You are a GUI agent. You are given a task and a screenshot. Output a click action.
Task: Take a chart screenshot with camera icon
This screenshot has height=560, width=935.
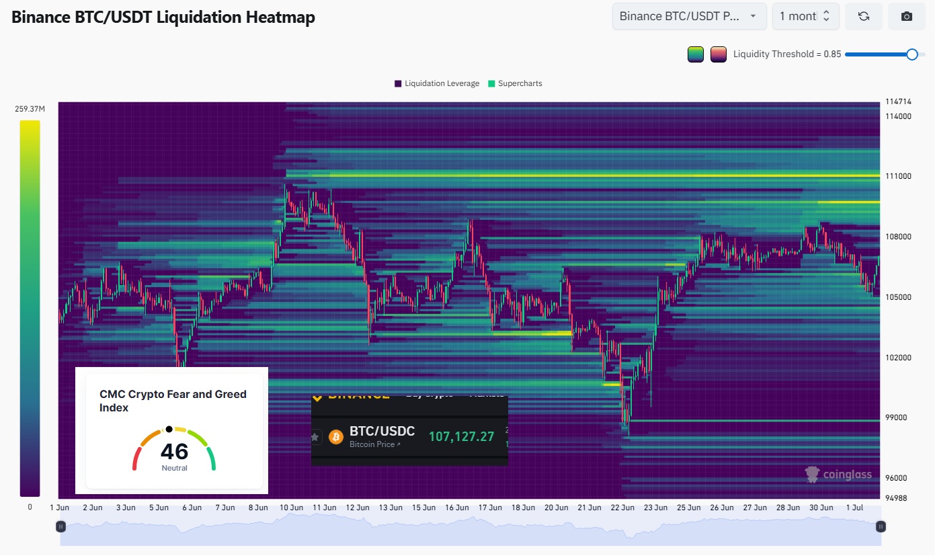pos(907,17)
